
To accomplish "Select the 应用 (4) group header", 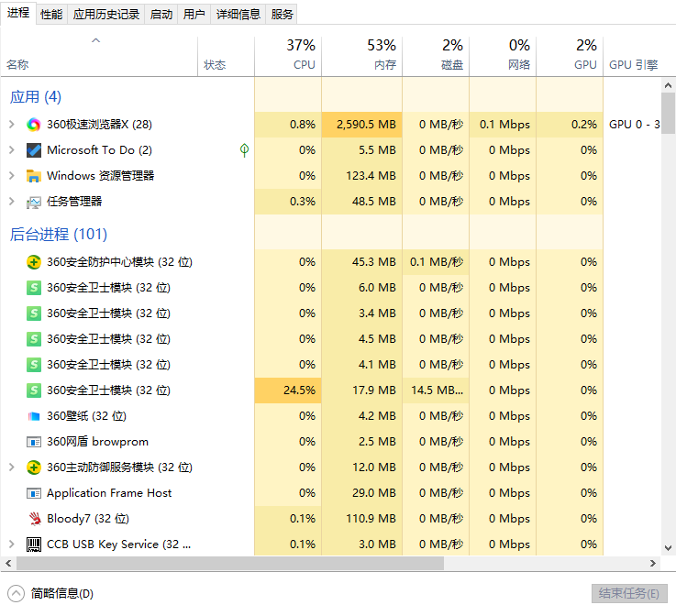I will [36, 97].
